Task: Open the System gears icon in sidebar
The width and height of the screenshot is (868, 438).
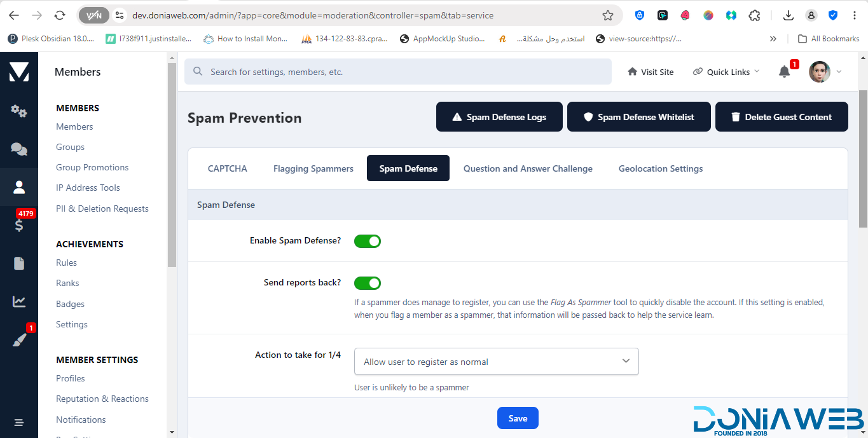Action: coord(19,111)
